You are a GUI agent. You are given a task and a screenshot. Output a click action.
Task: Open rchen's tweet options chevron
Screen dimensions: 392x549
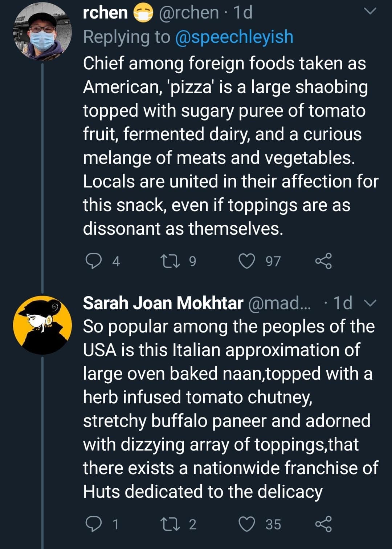coord(370,12)
